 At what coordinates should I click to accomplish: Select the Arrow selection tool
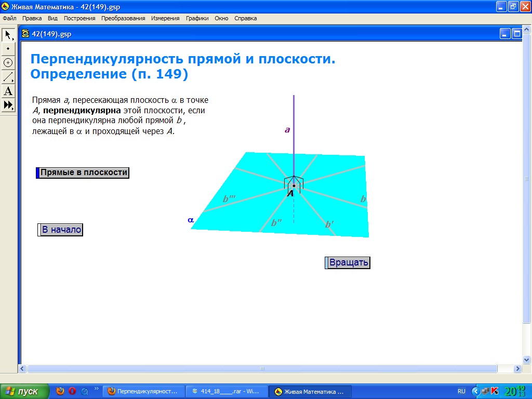[x=8, y=35]
